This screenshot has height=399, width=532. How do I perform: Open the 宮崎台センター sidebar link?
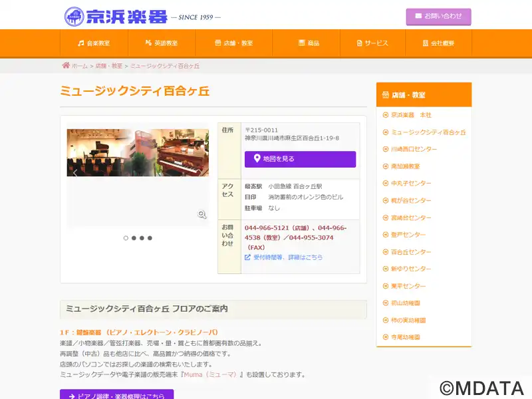[411, 218]
